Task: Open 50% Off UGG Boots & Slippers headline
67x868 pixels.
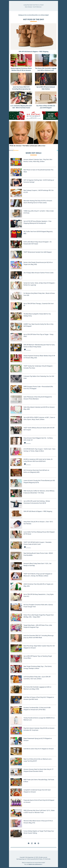Action: [33, 52]
